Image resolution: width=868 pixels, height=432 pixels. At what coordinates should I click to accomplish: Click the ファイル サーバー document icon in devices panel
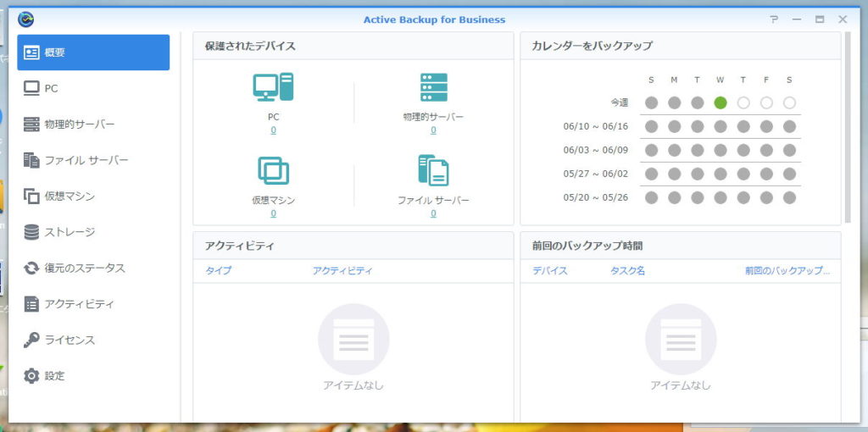[x=433, y=170]
